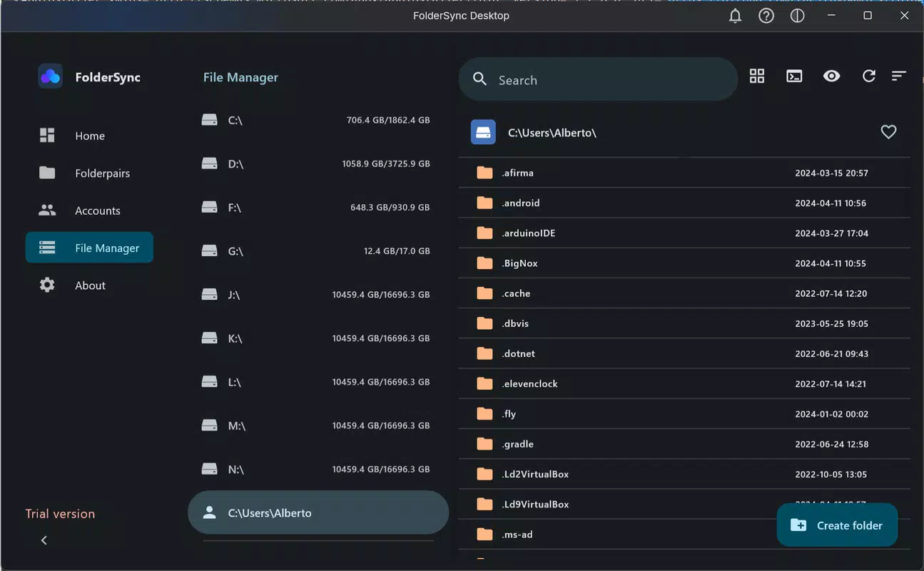Viewport: 924px width, 571px height.
Task: Open Folderpairs section
Action: click(89, 173)
